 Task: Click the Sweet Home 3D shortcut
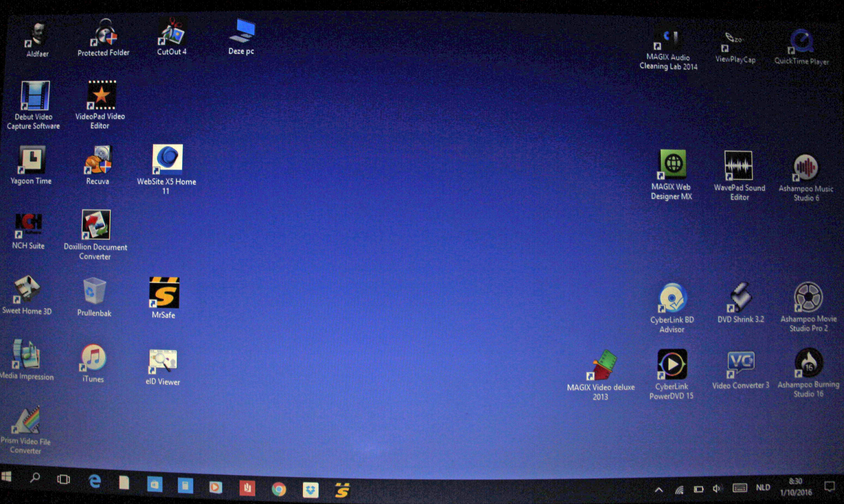27,289
